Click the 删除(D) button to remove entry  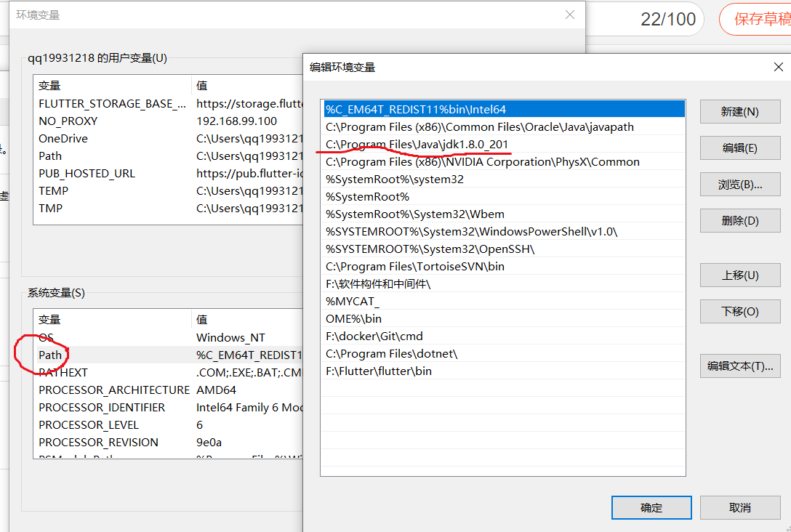739,220
